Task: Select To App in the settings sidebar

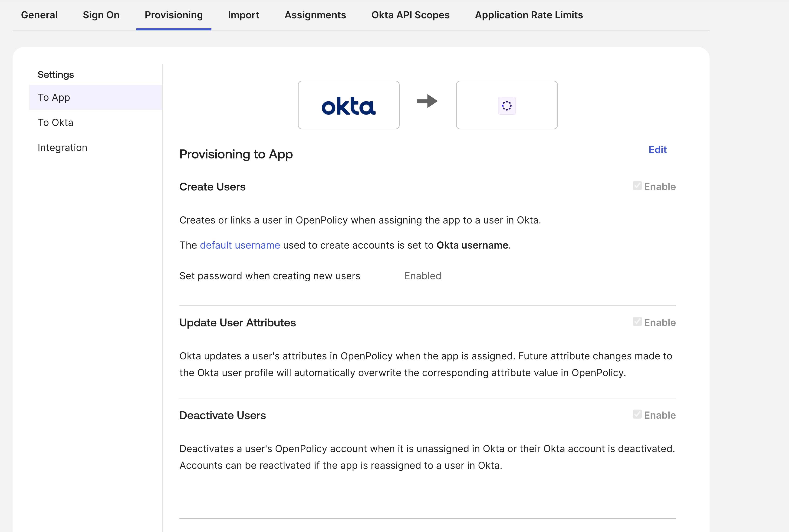Action: 54,97
